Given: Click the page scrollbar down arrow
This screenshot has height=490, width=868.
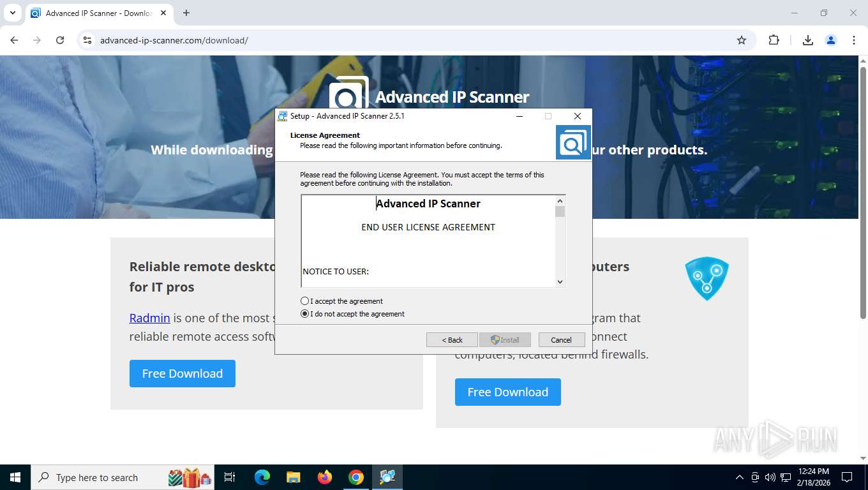Looking at the screenshot, I should pos(863,458).
